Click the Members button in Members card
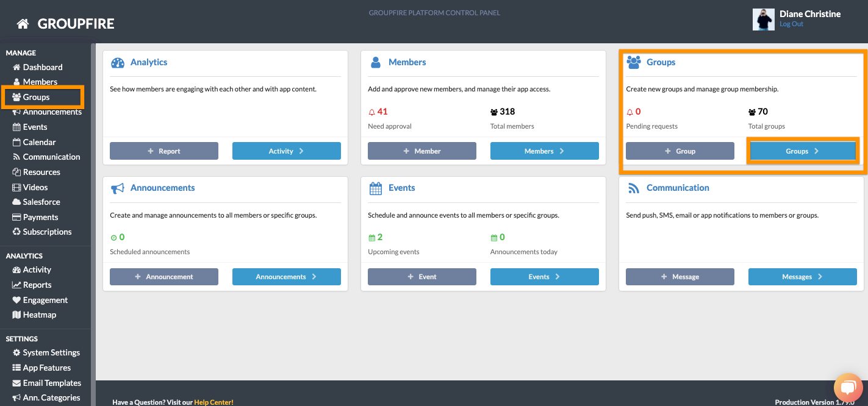The width and height of the screenshot is (868, 406). pyautogui.click(x=545, y=151)
